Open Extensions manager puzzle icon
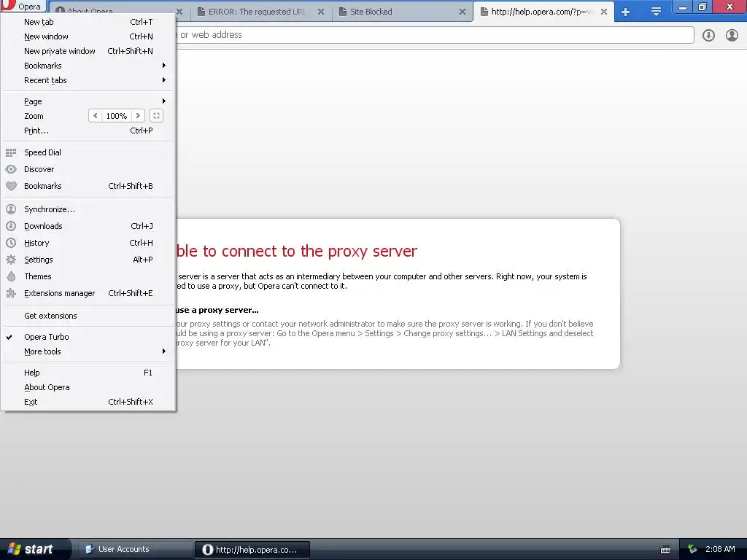The height and width of the screenshot is (560, 747). tap(11, 293)
